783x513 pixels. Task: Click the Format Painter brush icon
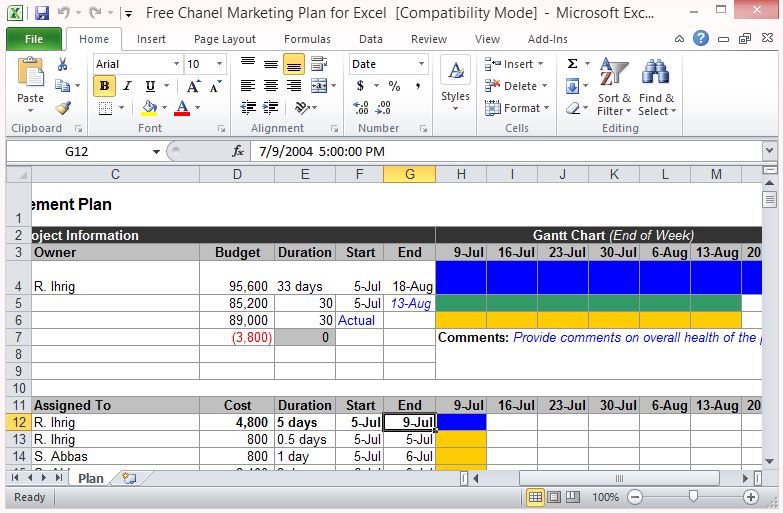coord(63,108)
